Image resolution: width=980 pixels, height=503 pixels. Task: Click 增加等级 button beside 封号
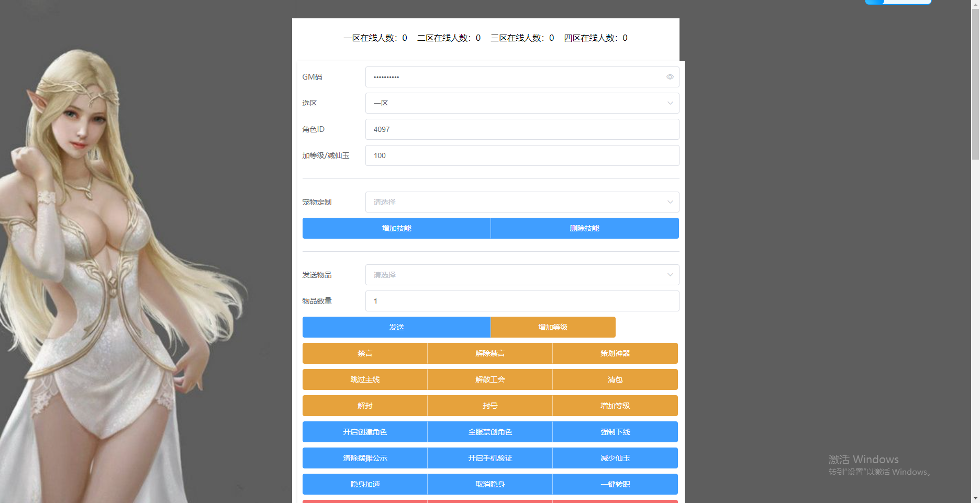tap(615, 406)
